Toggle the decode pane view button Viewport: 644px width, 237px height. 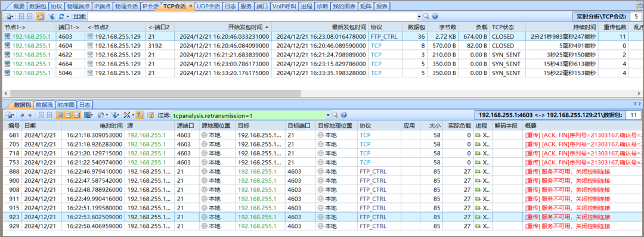pos(68,115)
